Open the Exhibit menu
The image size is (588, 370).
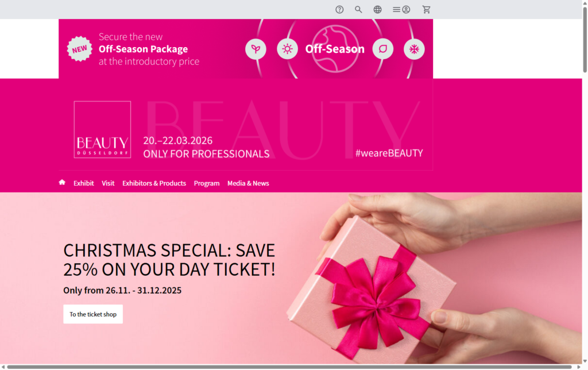84,183
